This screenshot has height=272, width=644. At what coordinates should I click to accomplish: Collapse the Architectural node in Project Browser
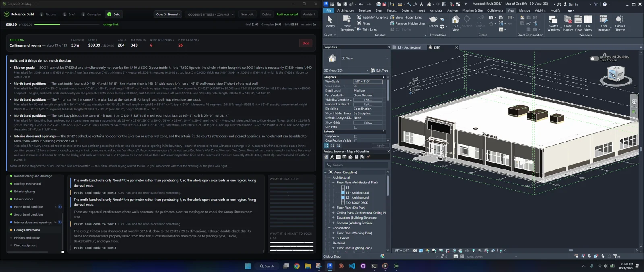329,177
